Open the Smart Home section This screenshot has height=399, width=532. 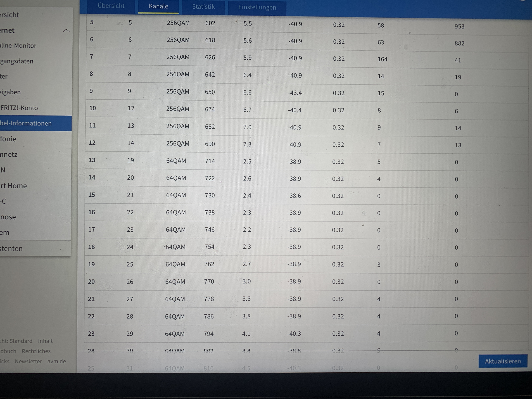pyautogui.click(x=13, y=186)
